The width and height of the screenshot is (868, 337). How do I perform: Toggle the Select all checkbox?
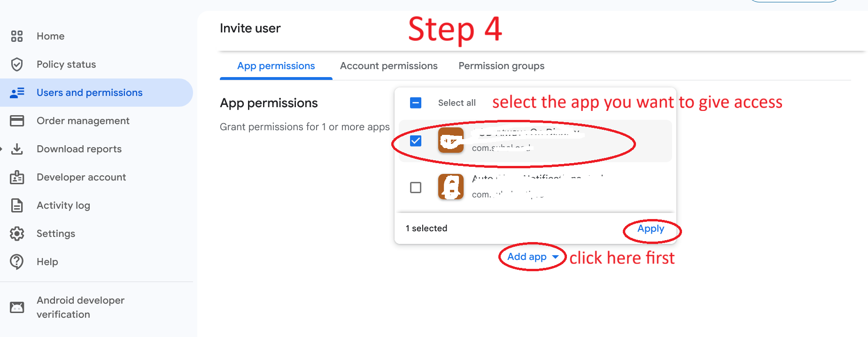click(x=416, y=103)
